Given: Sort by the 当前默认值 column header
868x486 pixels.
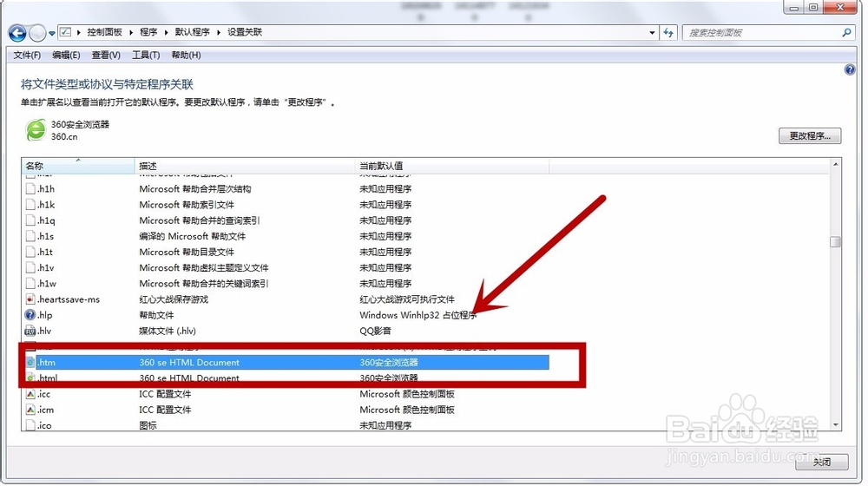Looking at the screenshot, I should tap(452, 166).
